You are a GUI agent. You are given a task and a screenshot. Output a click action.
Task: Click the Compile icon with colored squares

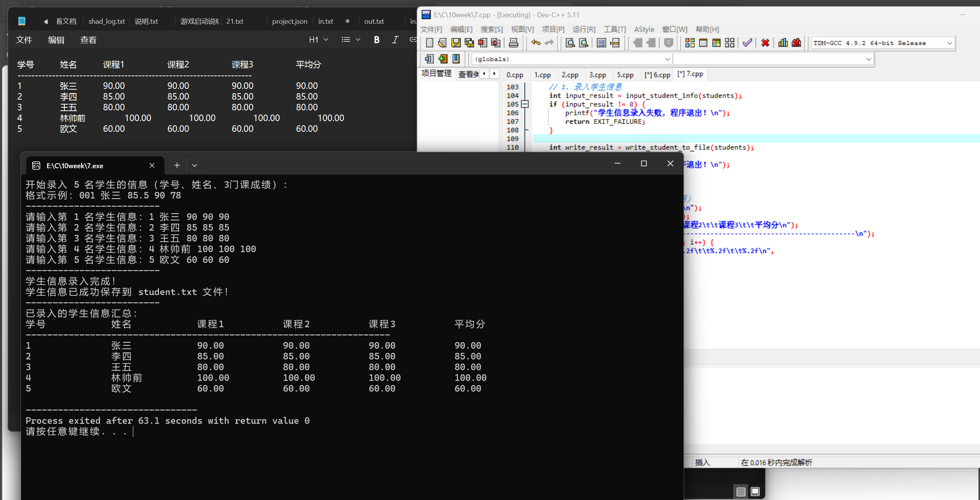pyautogui.click(x=690, y=43)
